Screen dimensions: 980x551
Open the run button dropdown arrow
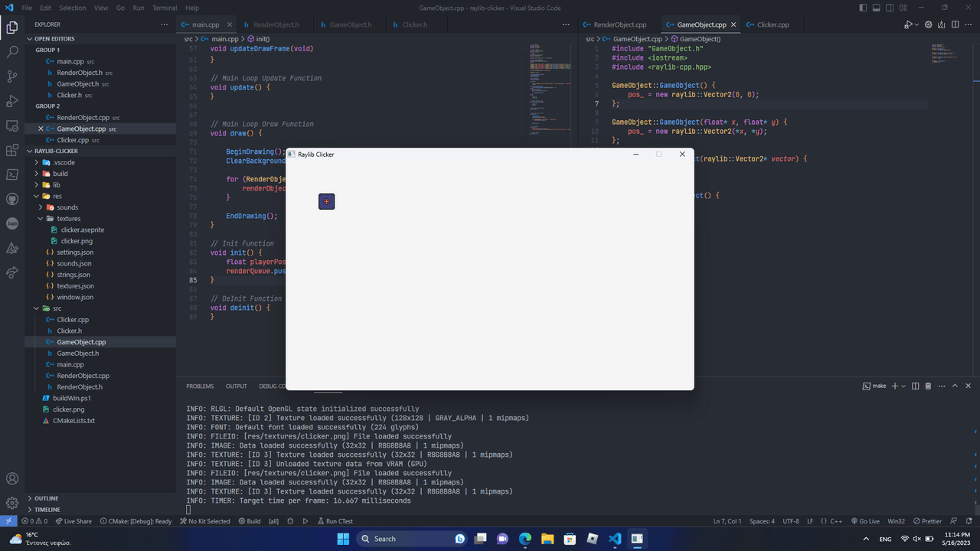coord(915,24)
